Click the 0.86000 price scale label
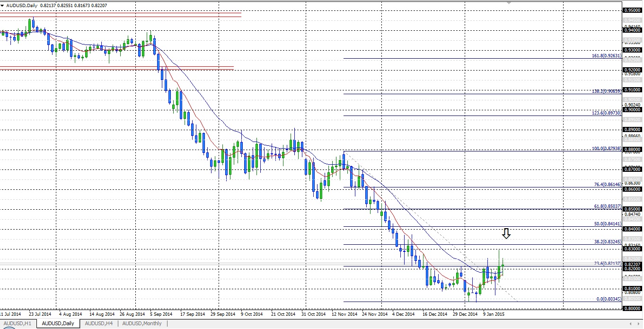The height and width of the screenshot is (329, 644). point(633,189)
